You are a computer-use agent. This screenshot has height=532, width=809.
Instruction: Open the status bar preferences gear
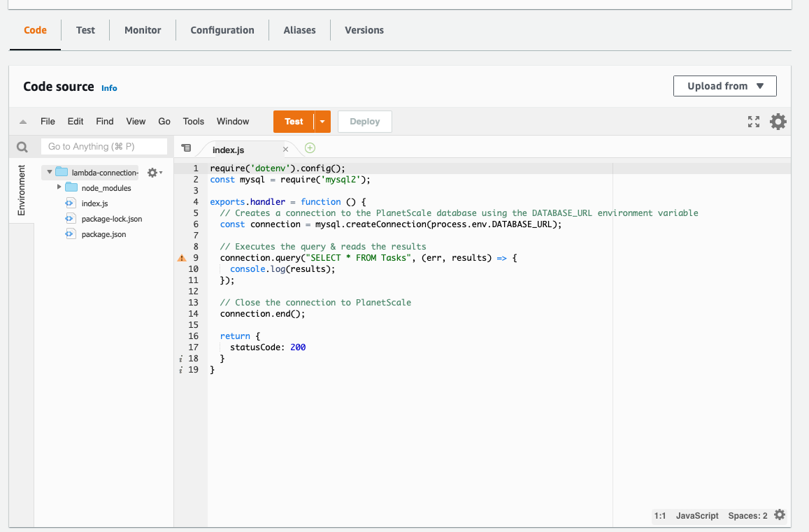[778, 515]
